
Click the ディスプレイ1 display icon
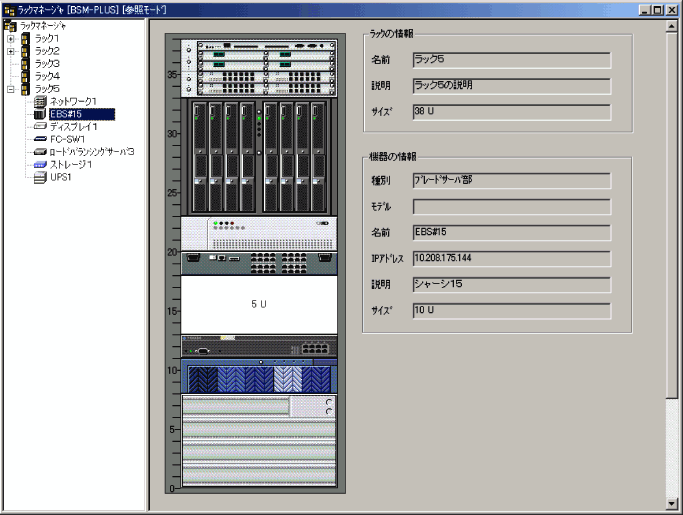pyautogui.click(x=40, y=127)
